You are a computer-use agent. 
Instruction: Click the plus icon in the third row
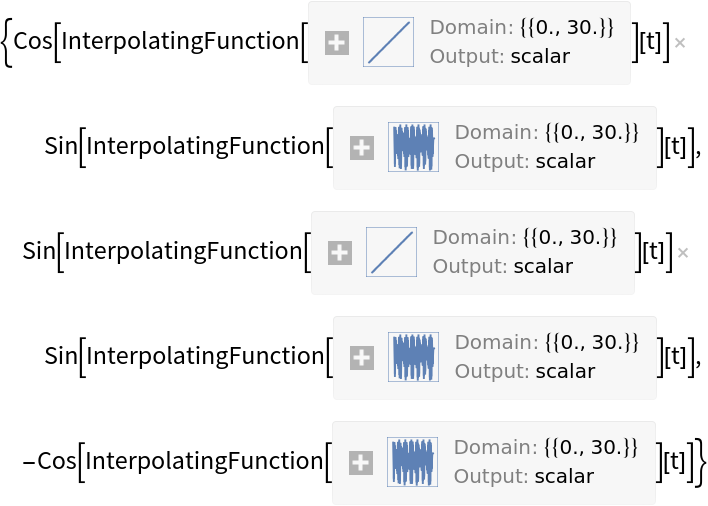click(340, 253)
